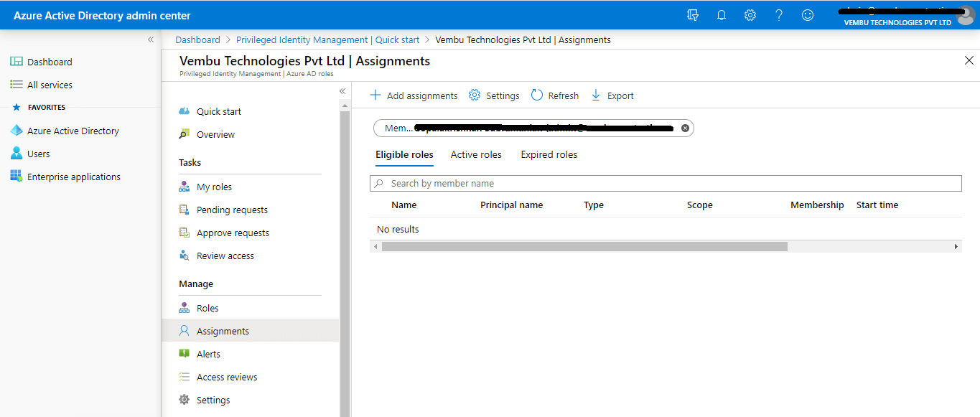This screenshot has width=980, height=417.
Task: Switch to Active roles tab
Action: click(x=476, y=154)
